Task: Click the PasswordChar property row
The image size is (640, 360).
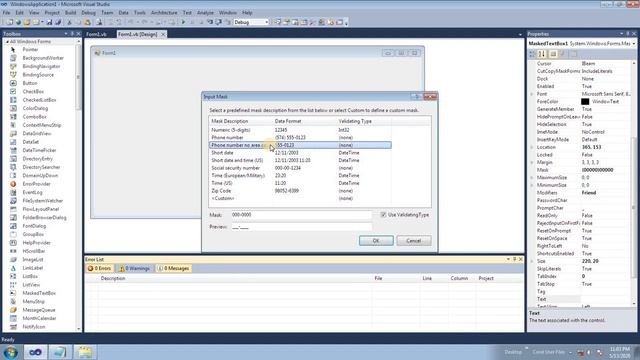Action: click(582, 200)
